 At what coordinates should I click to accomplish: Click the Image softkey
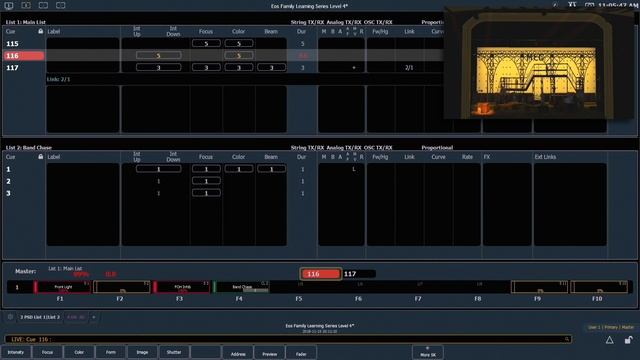tap(142, 353)
